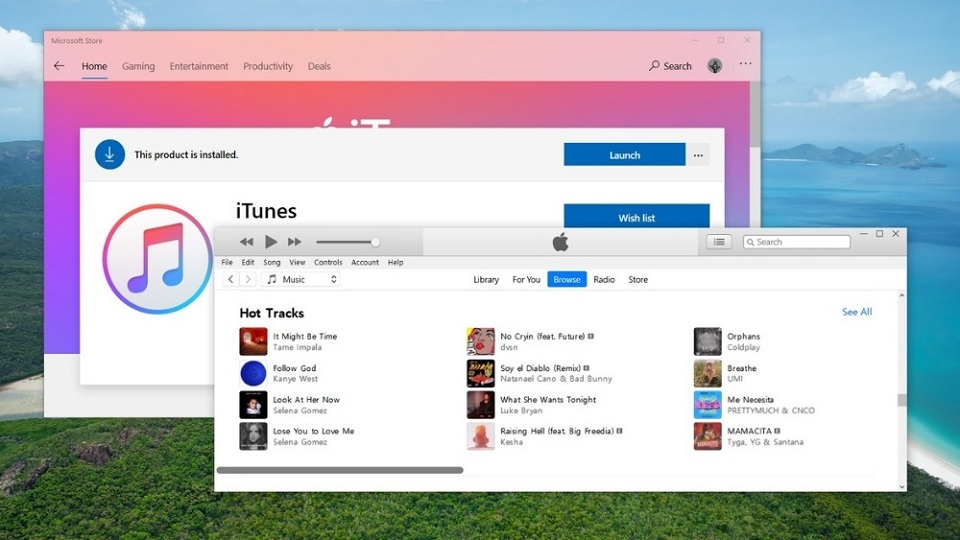Click the Wish list button
The image size is (960, 540).
pos(637,216)
